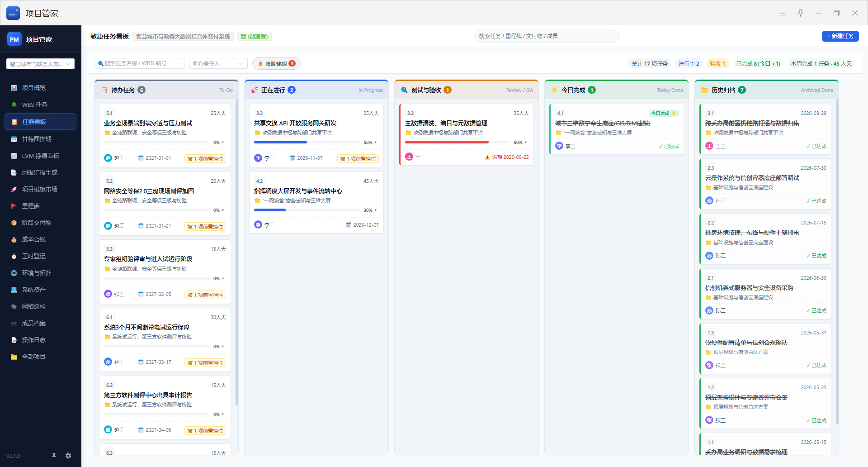This screenshot has height=467, width=868.
Task: Click the title bar hamburger menu icon
Action: (x=783, y=13)
